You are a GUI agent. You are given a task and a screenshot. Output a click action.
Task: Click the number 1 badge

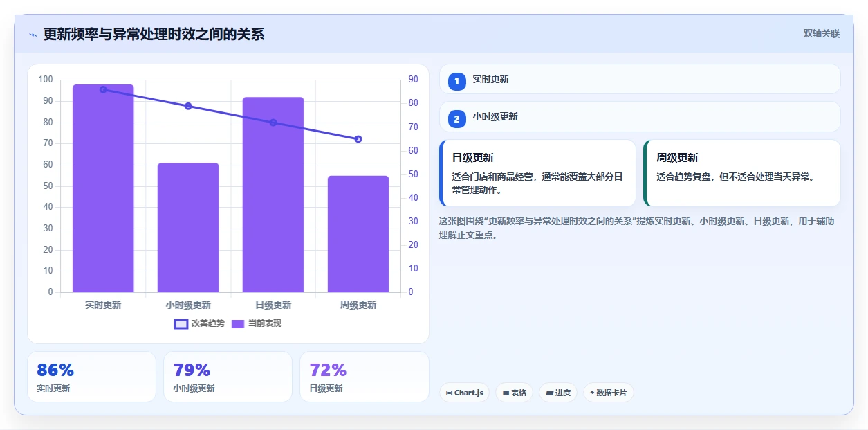pos(456,81)
